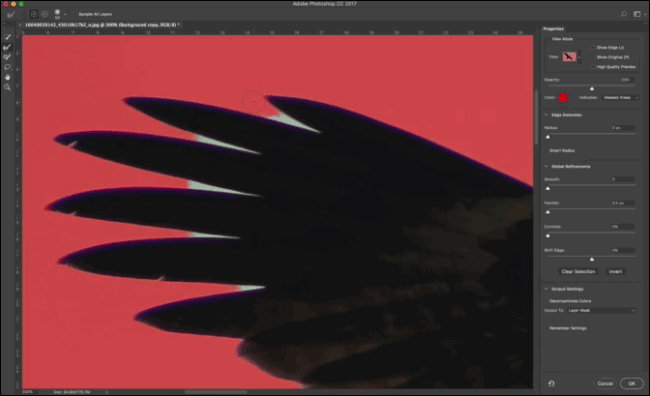
Task: Click the Clear Selection button
Action: pyautogui.click(x=578, y=272)
